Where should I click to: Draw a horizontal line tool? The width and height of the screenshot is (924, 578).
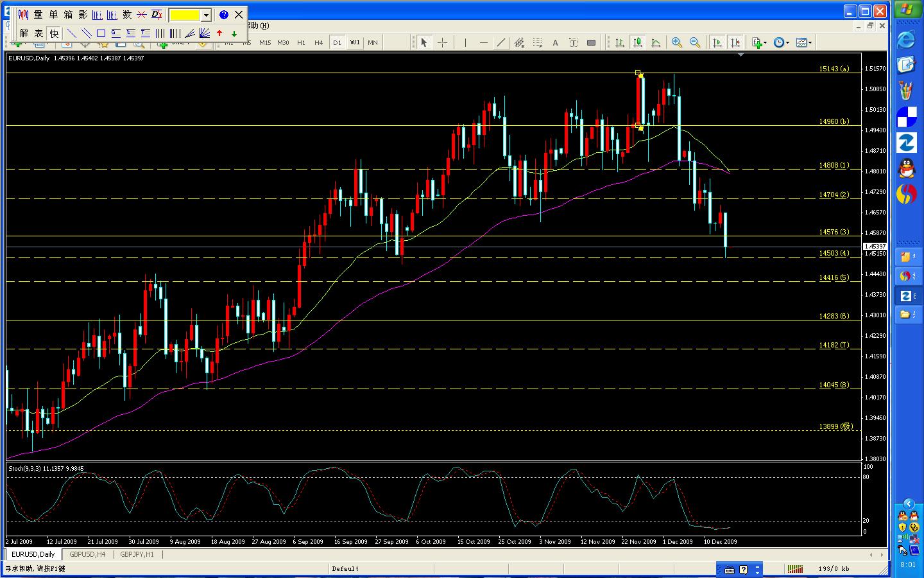click(483, 43)
